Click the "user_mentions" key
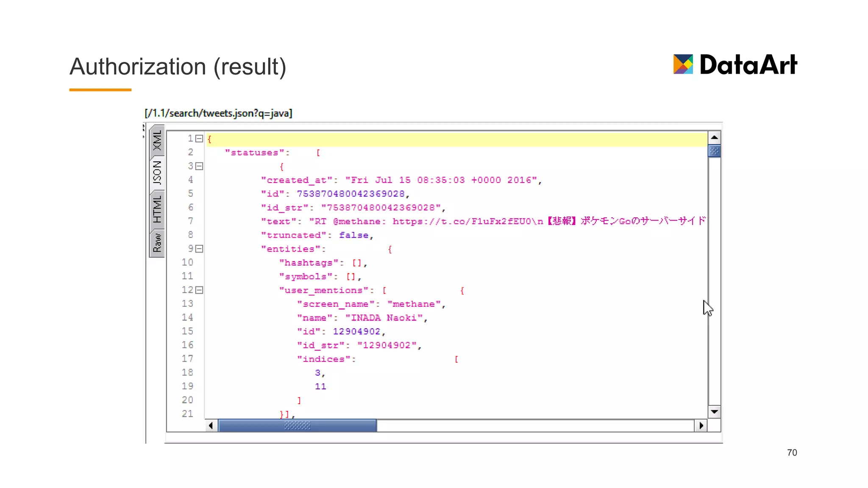868x488 pixels. click(324, 290)
